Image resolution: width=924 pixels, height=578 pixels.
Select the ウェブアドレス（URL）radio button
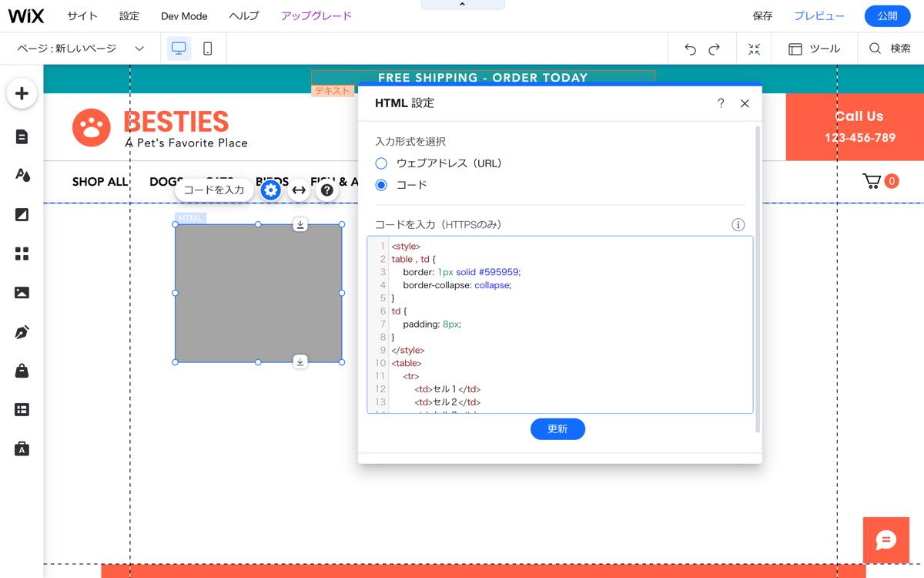coord(381,163)
